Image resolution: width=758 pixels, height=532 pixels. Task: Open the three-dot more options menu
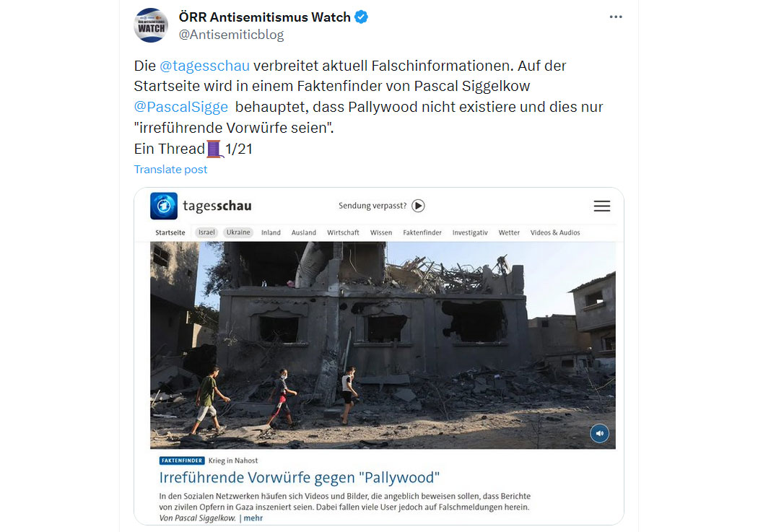(x=615, y=17)
